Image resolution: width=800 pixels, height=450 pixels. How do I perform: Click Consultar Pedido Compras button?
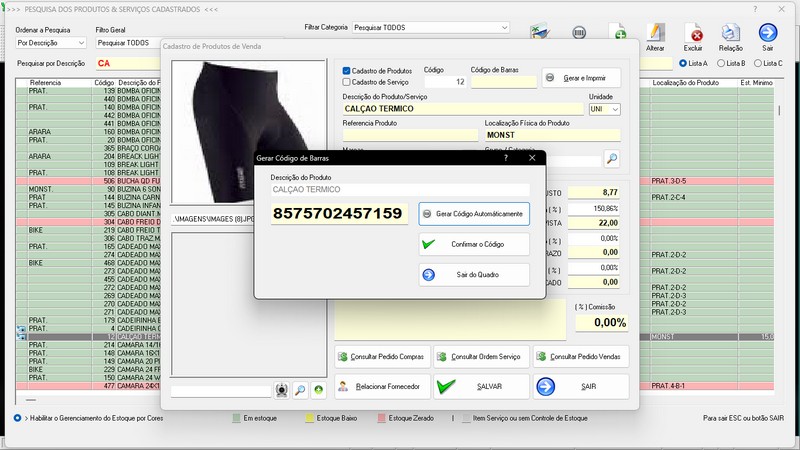tap(382, 357)
